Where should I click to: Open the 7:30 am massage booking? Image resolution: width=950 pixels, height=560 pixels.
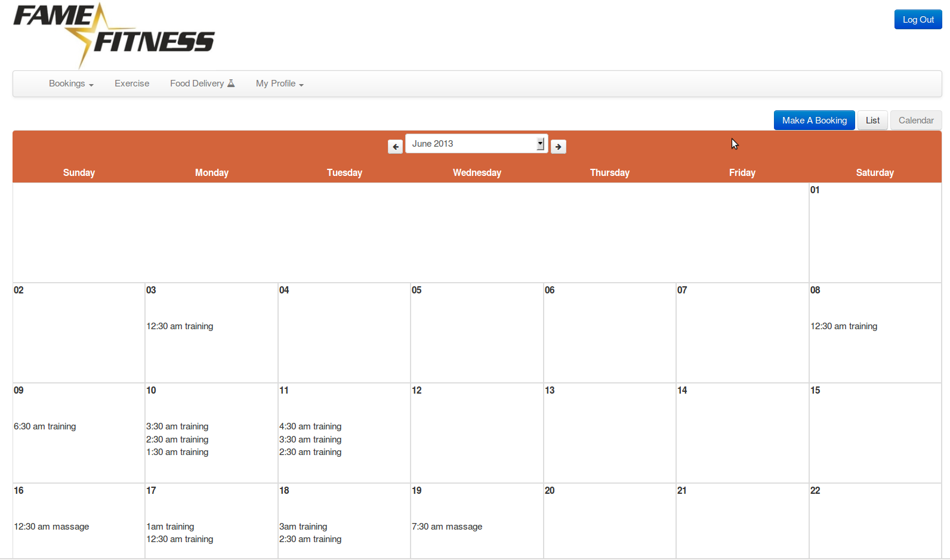pos(447,527)
